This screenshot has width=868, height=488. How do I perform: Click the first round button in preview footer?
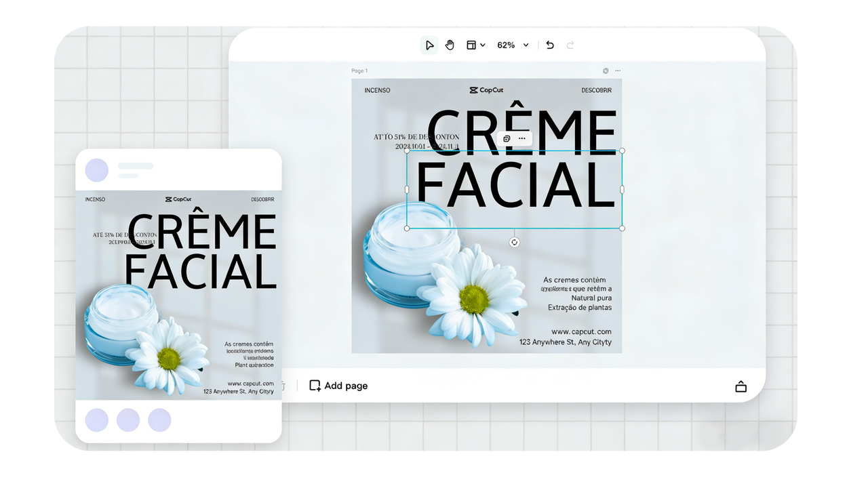pos(97,420)
